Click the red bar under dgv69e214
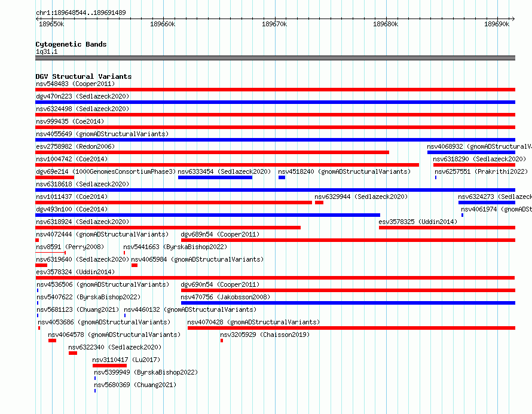The height and width of the screenshot is (414, 532). tap(54, 177)
